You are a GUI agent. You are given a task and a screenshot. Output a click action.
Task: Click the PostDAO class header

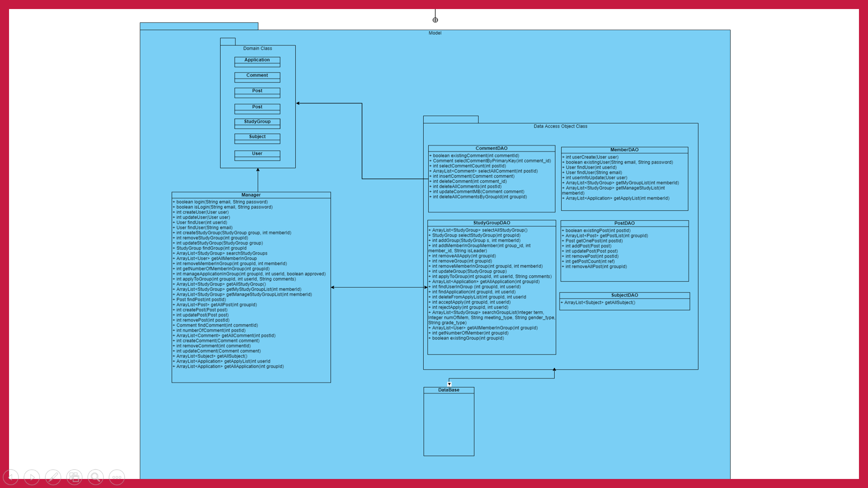click(624, 224)
